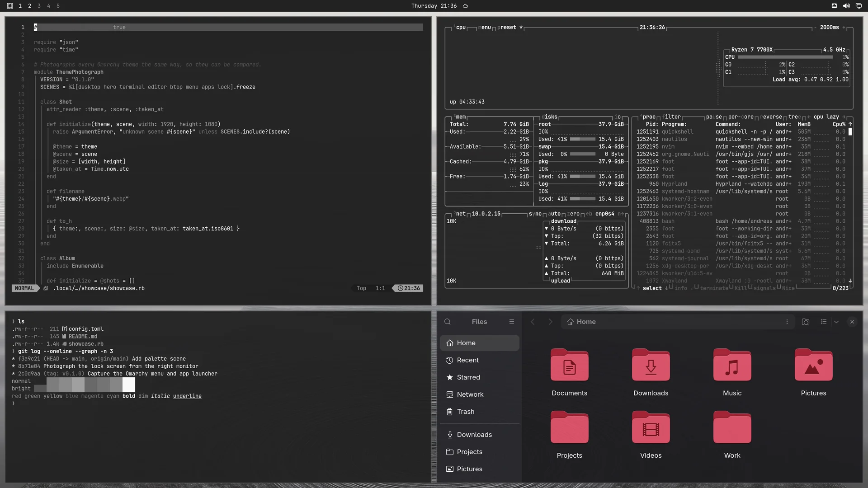Toggle reverse sorting in btop proc
868x488 pixels.
tap(771, 117)
